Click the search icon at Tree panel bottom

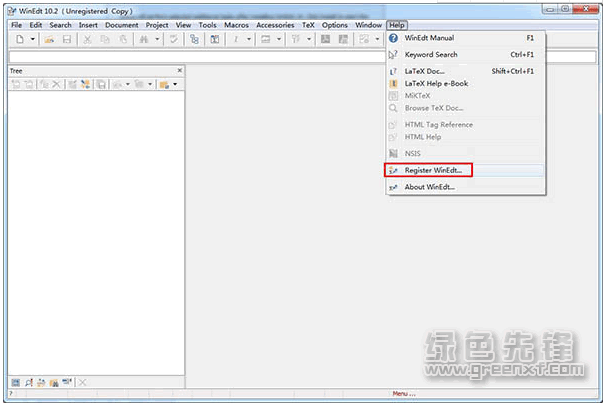(28, 382)
